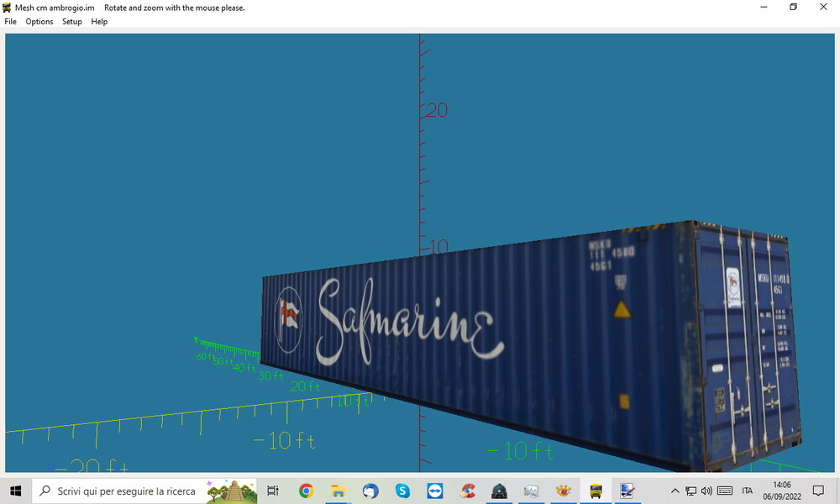
Task: Click the app icon in the title bar
Action: (x=7, y=8)
